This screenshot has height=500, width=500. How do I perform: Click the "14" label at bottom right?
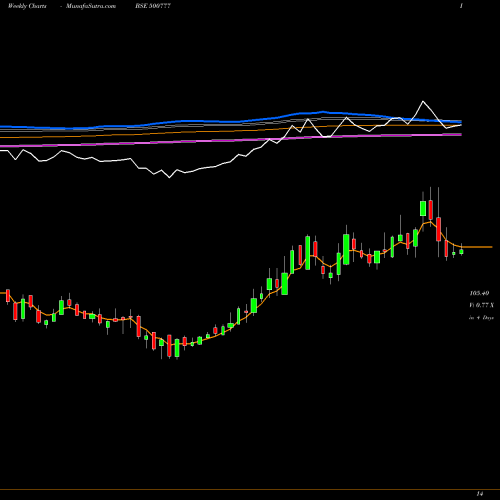pyautogui.click(x=480, y=493)
